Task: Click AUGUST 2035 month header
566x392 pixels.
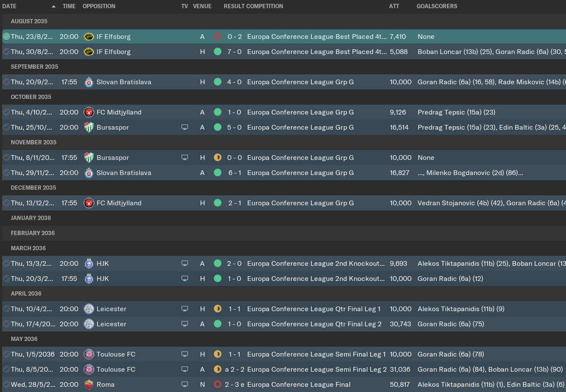Action: tap(29, 22)
